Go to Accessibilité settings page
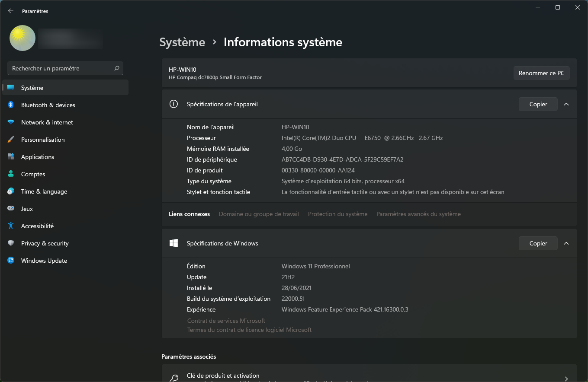588x382 pixels. pyautogui.click(x=37, y=226)
